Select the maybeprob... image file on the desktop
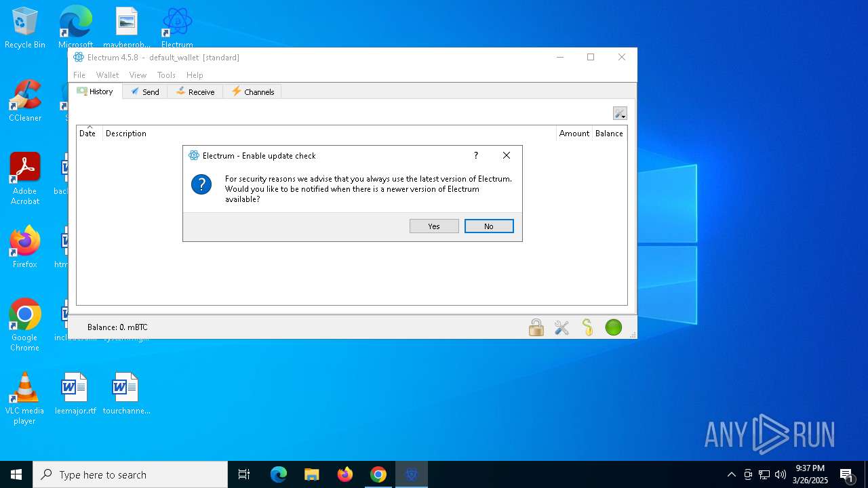This screenshot has height=488, width=868. coord(126,28)
